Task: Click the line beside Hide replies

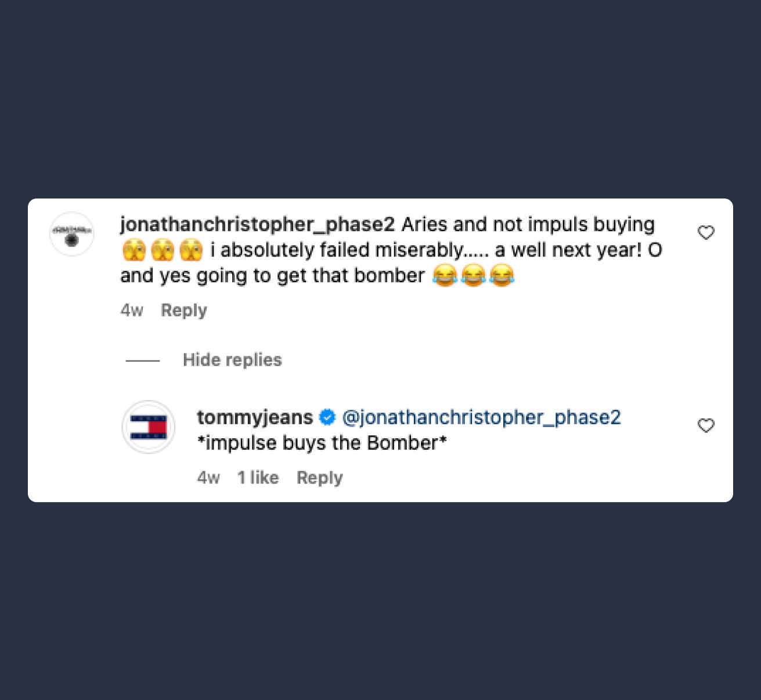Action: click(143, 360)
